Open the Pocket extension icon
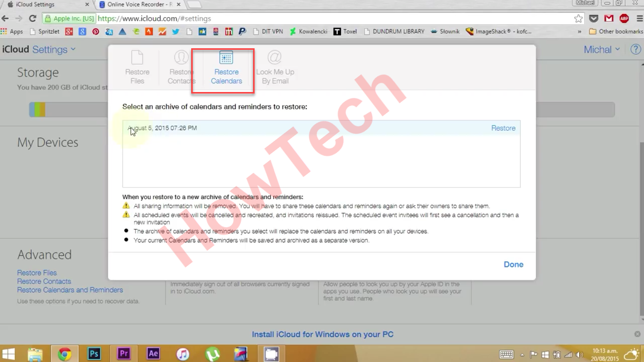The height and width of the screenshot is (362, 644). coord(594,19)
